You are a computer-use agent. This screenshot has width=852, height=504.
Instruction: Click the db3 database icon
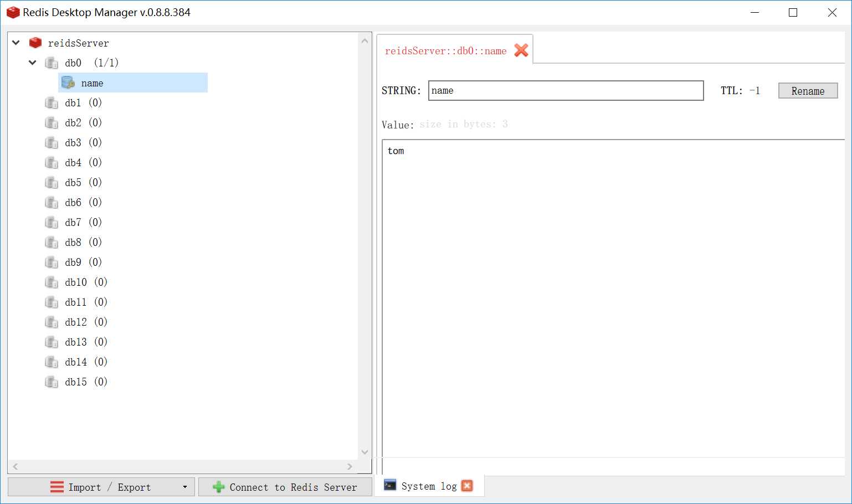[x=52, y=142]
